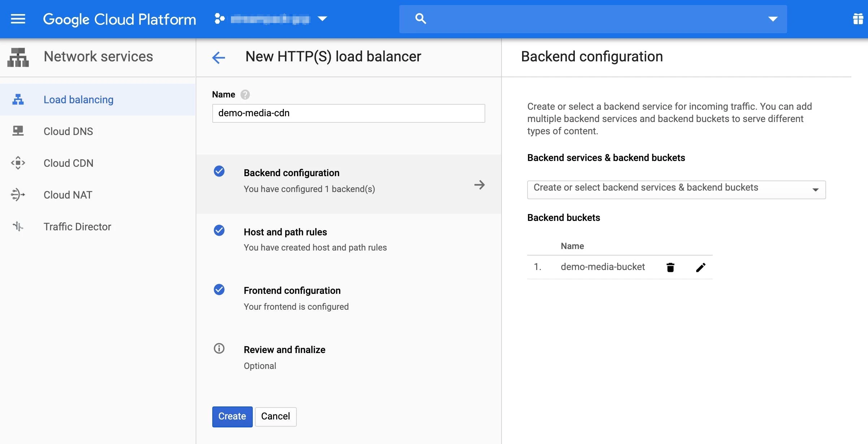
Task: Open the Backend configuration step
Action: point(349,184)
